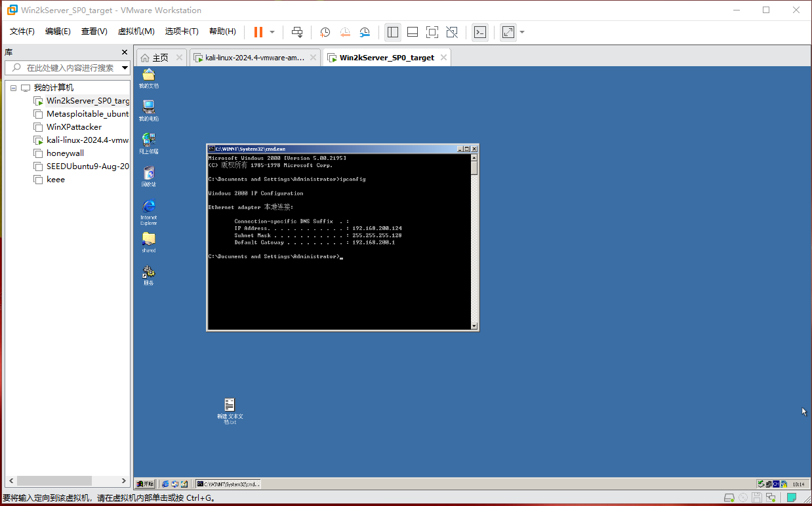Enter full screen mode icon

[x=432, y=32]
